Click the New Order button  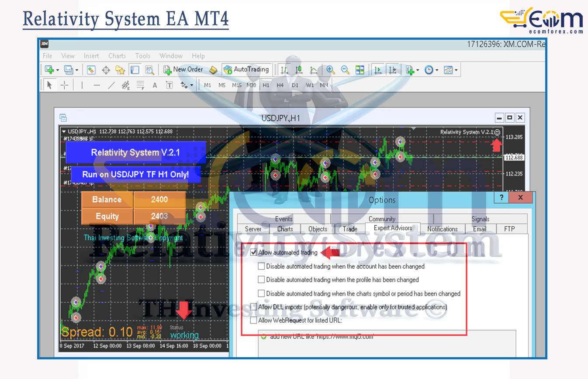pos(183,69)
